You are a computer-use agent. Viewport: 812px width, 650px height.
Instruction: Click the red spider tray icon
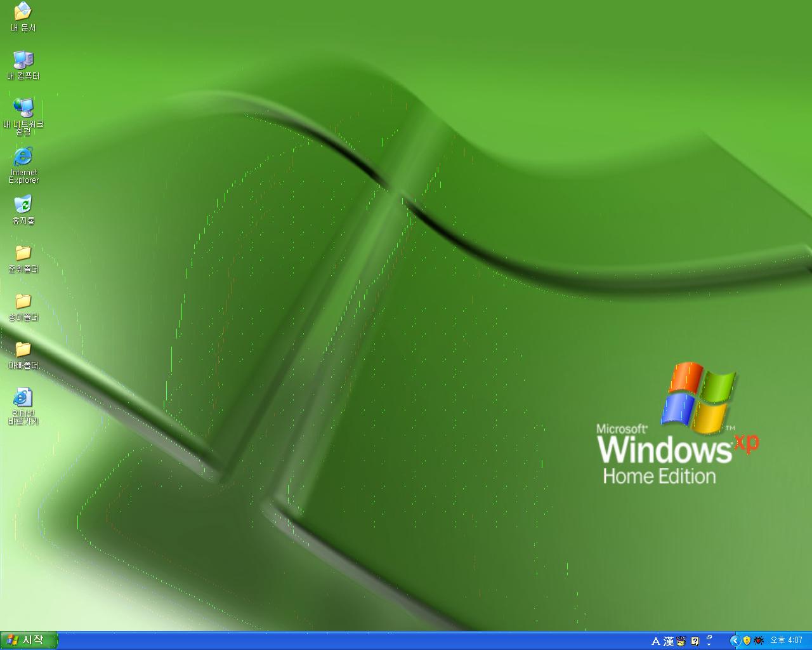click(758, 640)
